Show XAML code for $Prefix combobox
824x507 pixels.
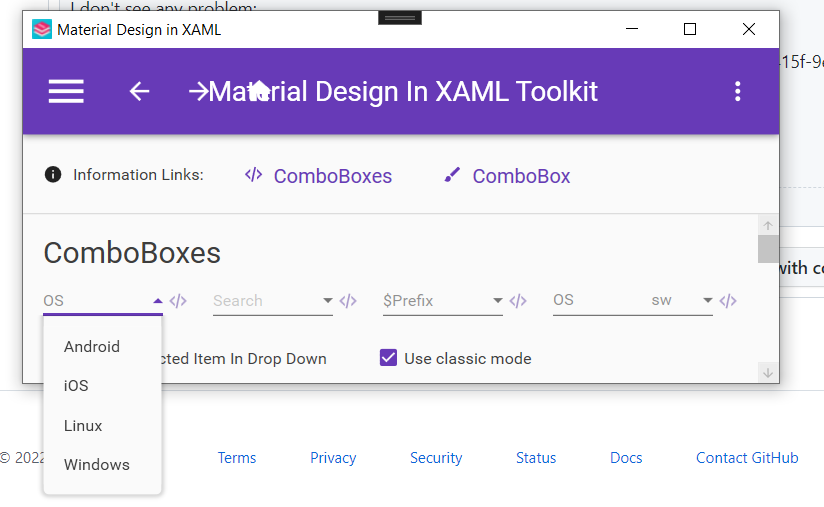tap(518, 301)
